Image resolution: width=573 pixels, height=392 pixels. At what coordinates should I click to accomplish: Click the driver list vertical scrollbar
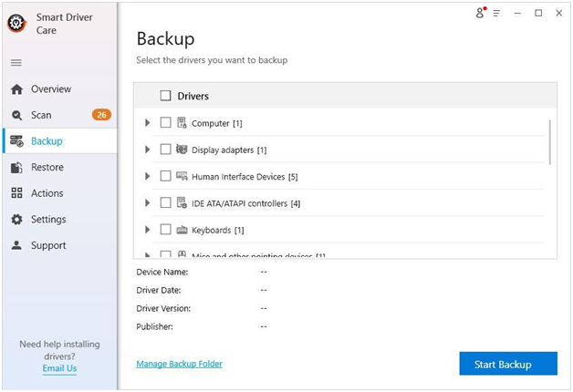pos(549,142)
